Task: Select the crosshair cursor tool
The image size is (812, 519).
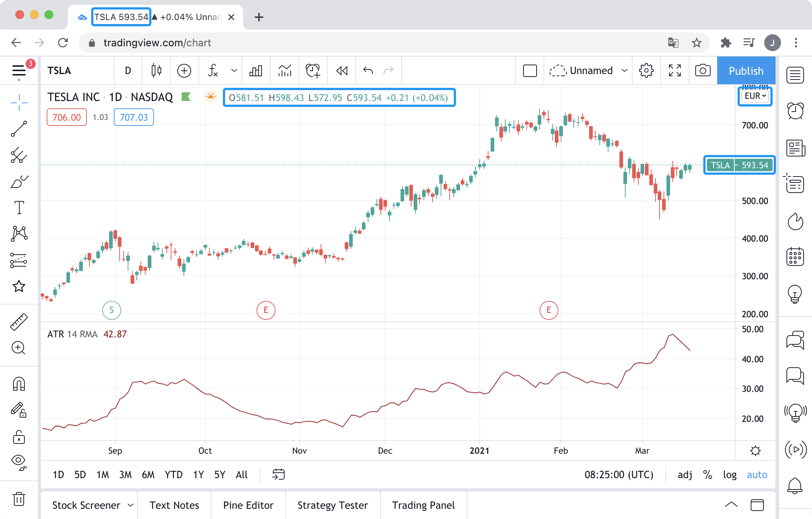Action: 19,103
